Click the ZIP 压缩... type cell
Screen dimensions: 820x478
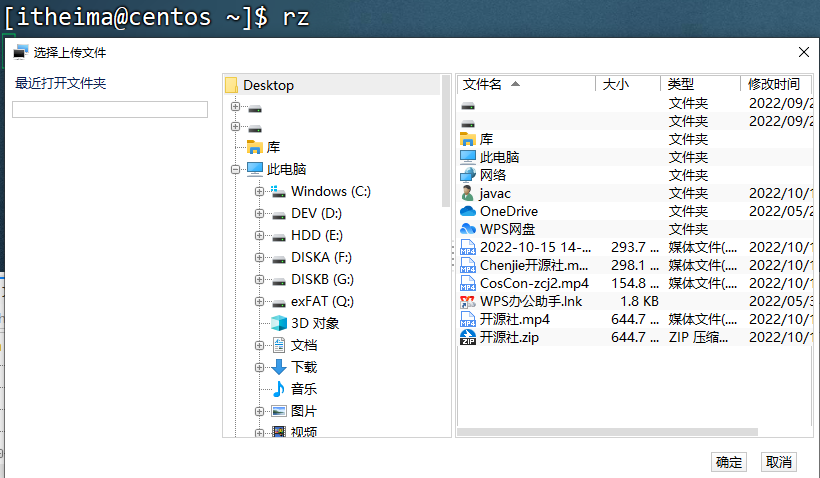tap(698, 337)
